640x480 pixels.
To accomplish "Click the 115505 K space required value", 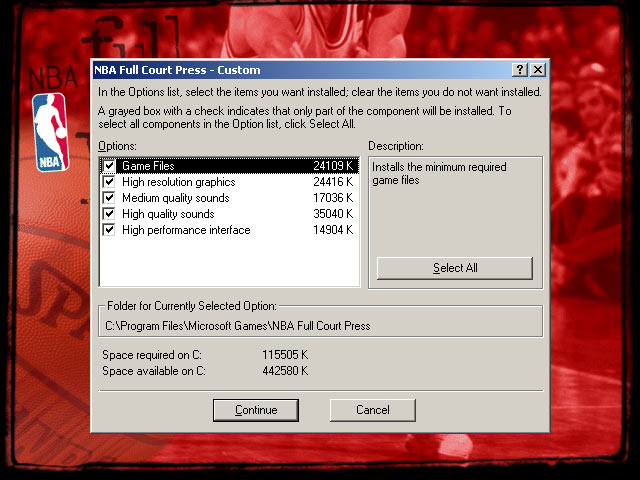I will click(x=285, y=355).
